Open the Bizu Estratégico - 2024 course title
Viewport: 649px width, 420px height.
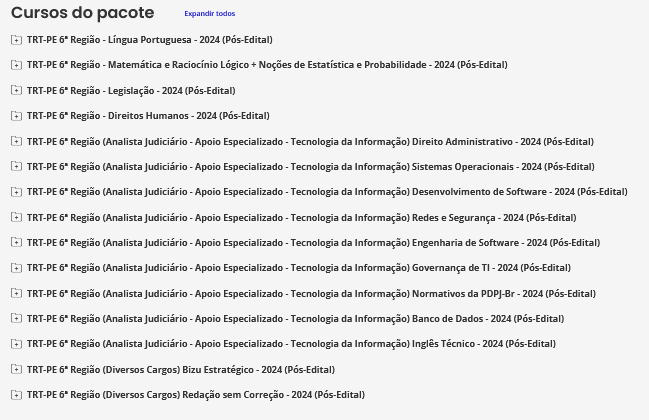point(181,370)
